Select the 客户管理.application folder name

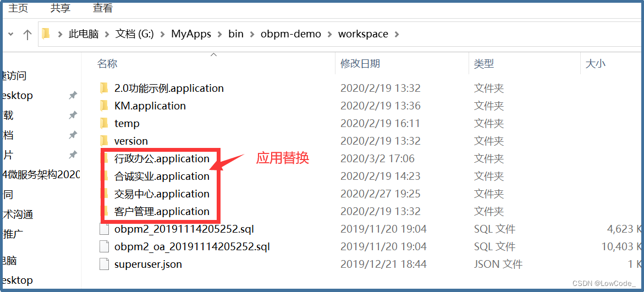coord(162,212)
